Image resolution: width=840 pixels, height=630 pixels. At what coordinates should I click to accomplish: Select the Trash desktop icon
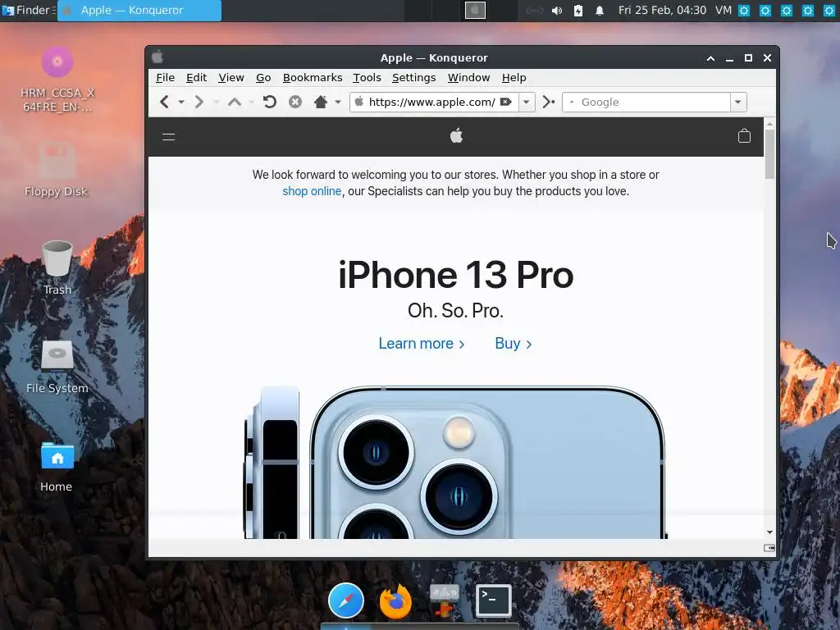(x=57, y=268)
